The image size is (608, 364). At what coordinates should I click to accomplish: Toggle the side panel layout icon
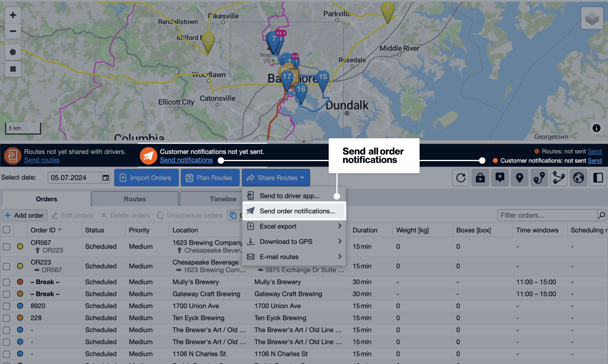pyautogui.click(x=598, y=178)
